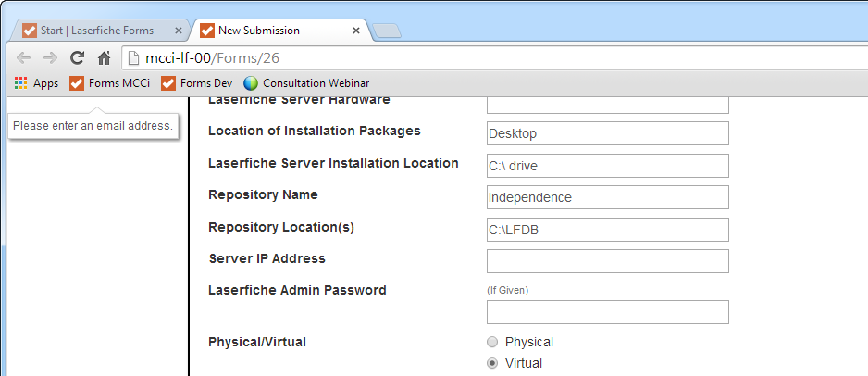The height and width of the screenshot is (376, 868).
Task: Reload the current page
Action: 78,57
